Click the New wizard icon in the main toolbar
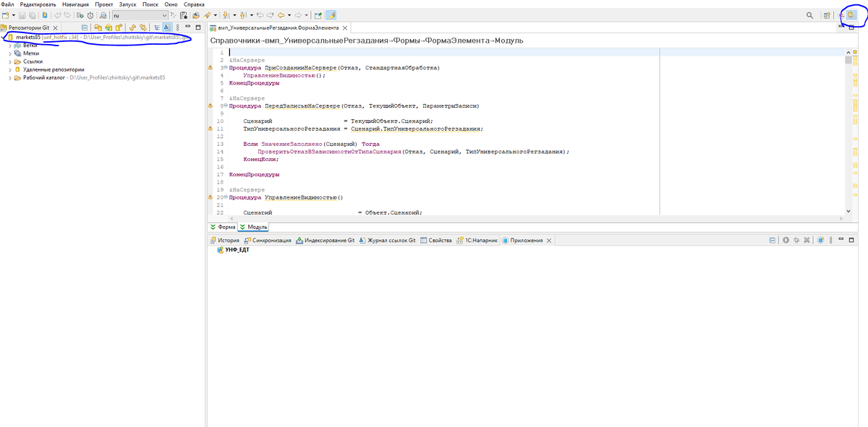Image resolution: width=868 pixels, height=427 pixels. 6,15
